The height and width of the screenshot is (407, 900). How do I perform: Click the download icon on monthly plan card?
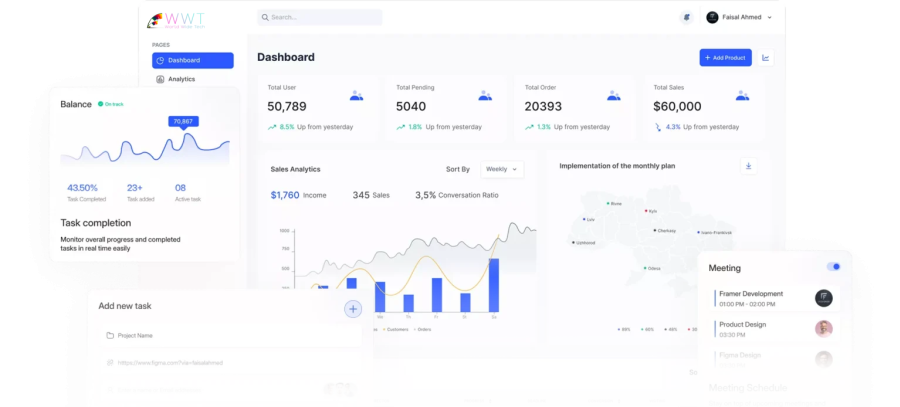pos(748,166)
